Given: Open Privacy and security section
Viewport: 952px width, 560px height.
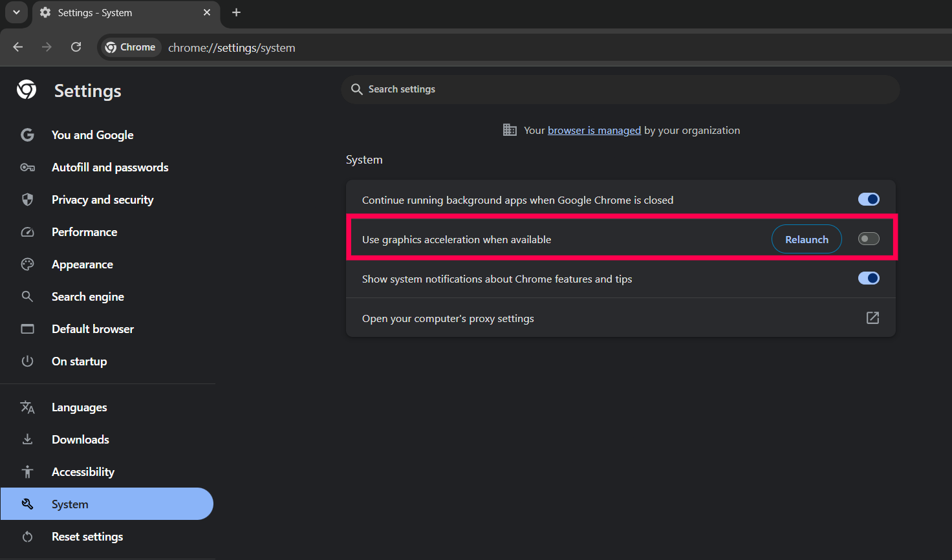Looking at the screenshot, I should pos(103,200).
